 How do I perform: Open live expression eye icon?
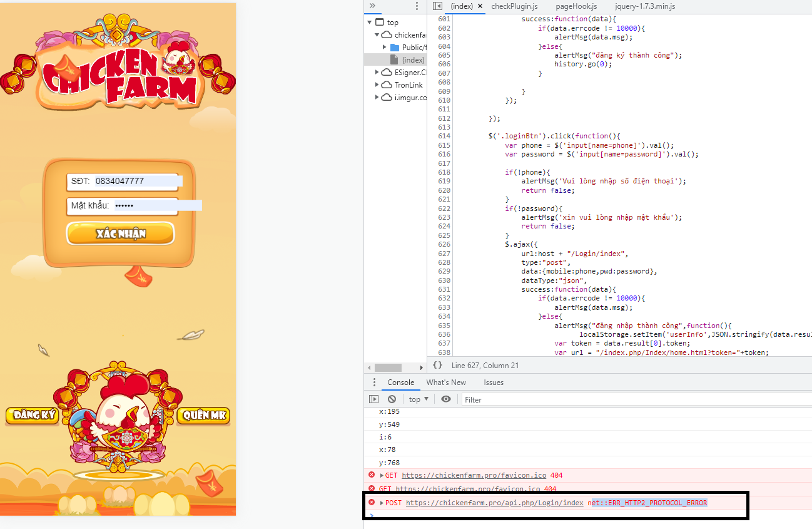tap(445, 399)
